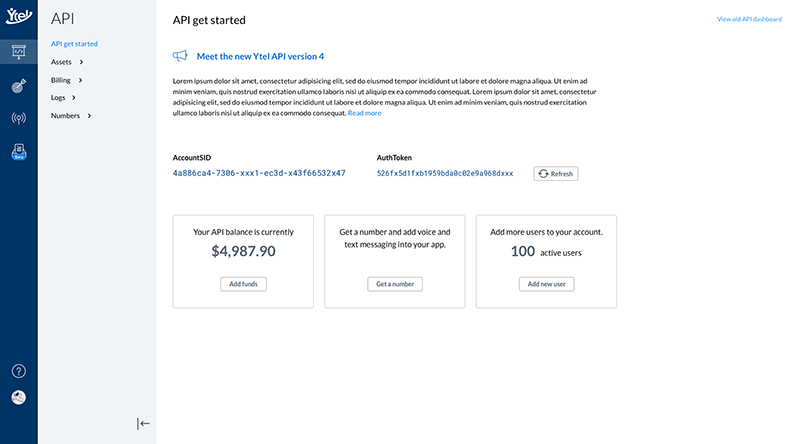
Task: Open the broadcast signal sidebar icon
Action: pos(18,118)
